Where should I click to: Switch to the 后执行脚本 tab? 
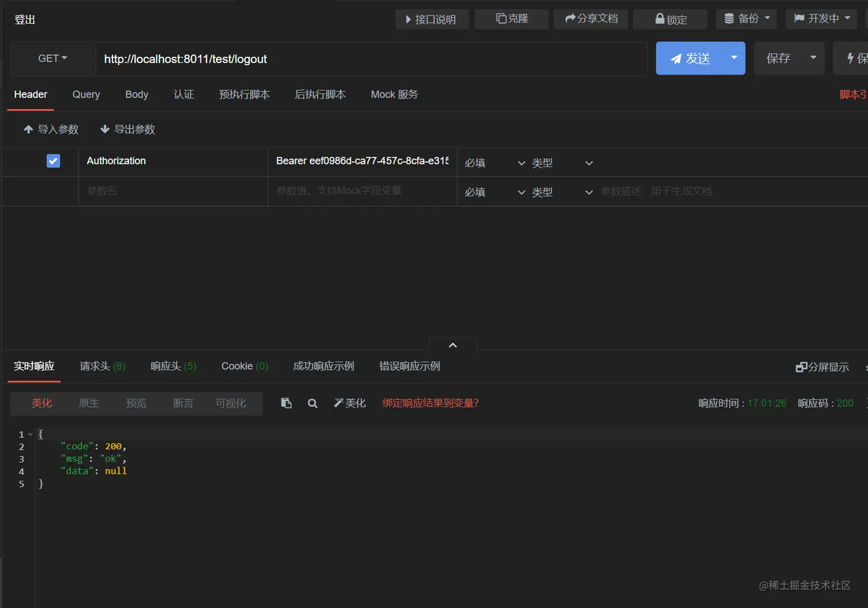point(320,95)
